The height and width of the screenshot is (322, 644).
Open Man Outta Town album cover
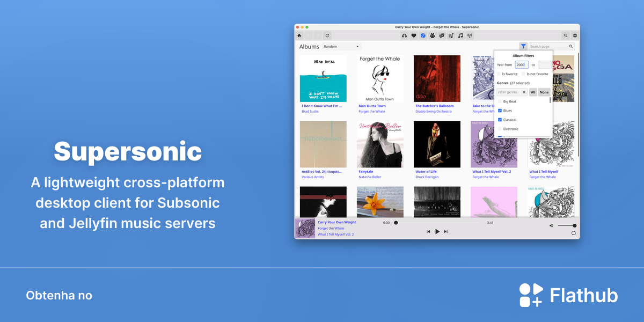[380, 79]
